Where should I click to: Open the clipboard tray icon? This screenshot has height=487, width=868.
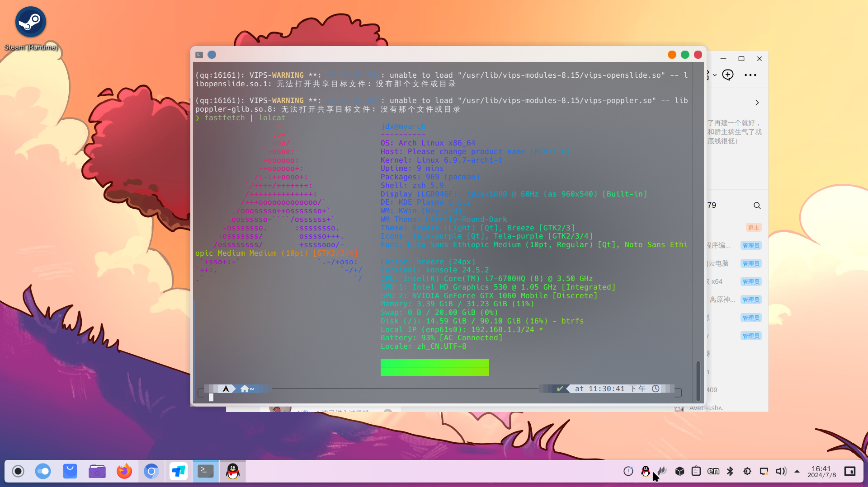[696, 471]
